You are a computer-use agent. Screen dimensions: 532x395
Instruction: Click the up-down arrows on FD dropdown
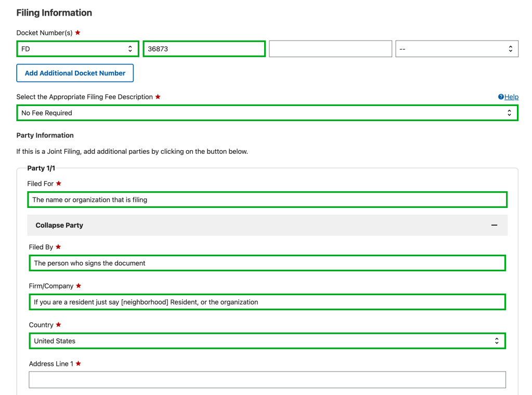(130, 49)
